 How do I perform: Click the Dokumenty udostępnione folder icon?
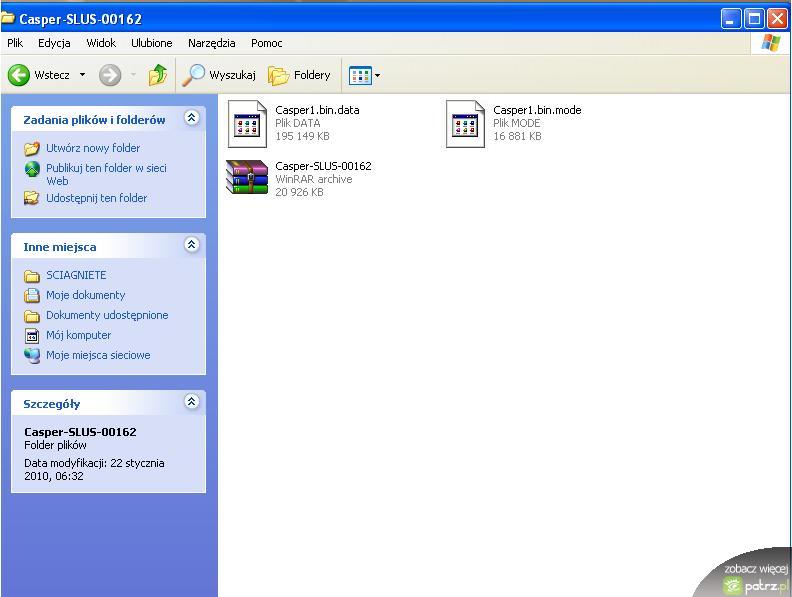(x=32, y=316)
